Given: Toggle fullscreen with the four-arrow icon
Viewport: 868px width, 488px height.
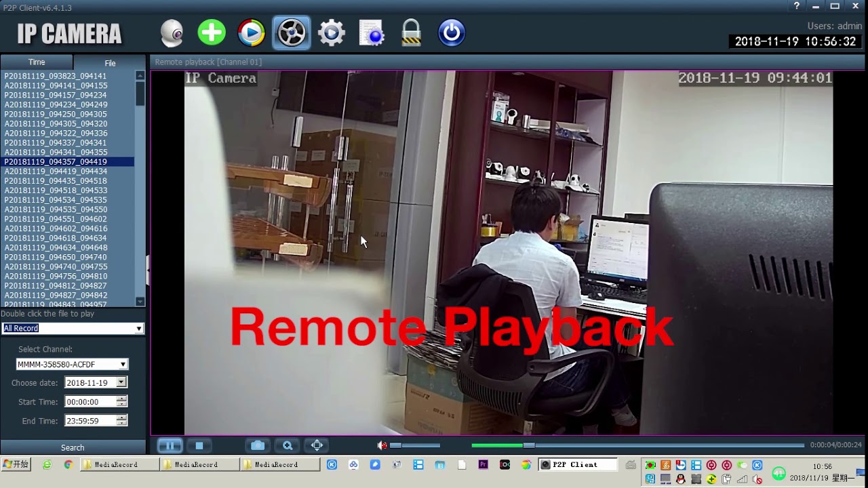Looking at the screenshot, I should tap(317, 445).
